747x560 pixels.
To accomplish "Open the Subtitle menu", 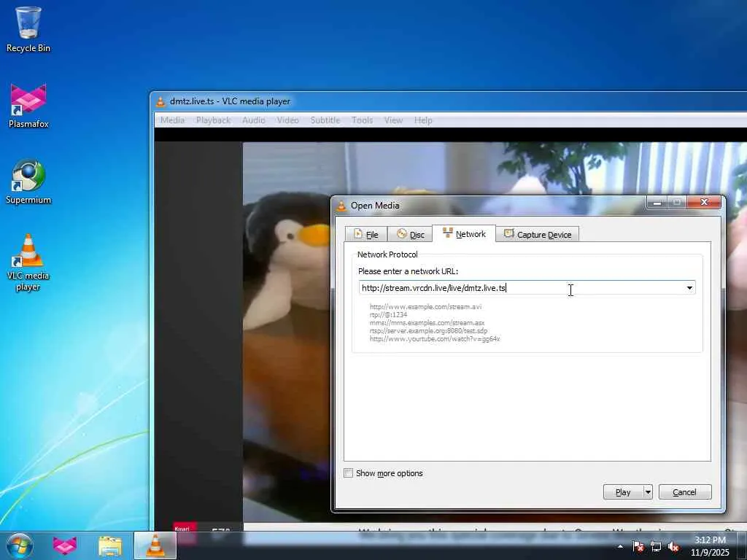I will point(325,120).
